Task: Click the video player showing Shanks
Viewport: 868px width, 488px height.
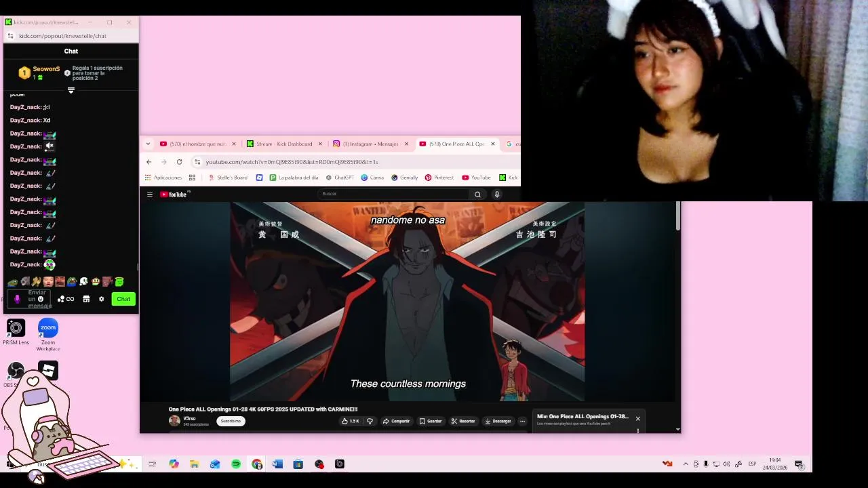Action: tap(408, 302)
